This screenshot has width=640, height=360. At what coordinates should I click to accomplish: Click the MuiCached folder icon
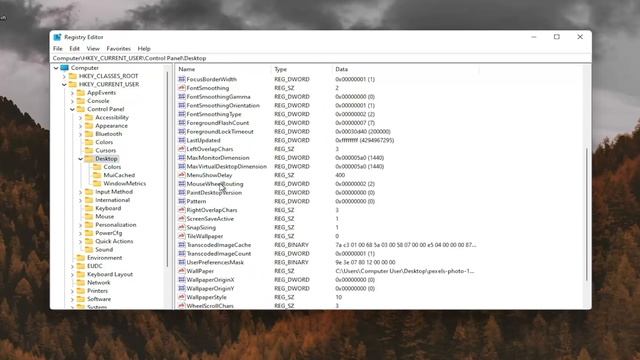[97, 175]
